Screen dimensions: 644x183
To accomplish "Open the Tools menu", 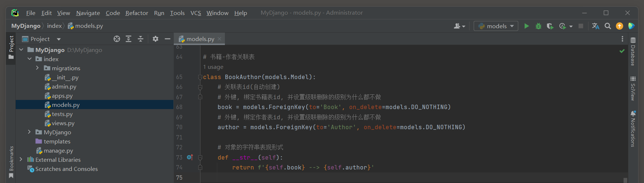I will 177,13.
